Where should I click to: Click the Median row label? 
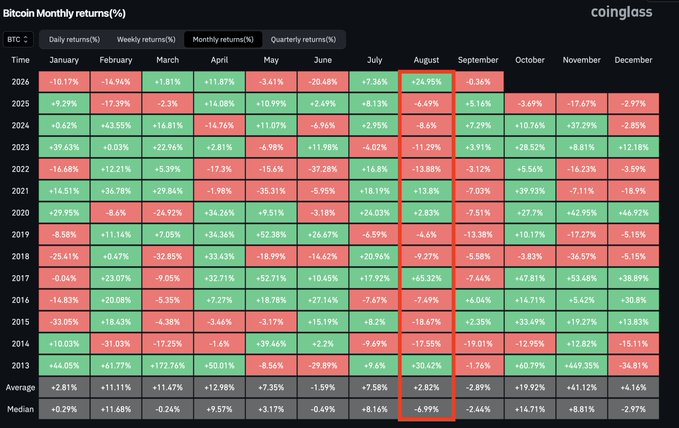tap(20, 409)
